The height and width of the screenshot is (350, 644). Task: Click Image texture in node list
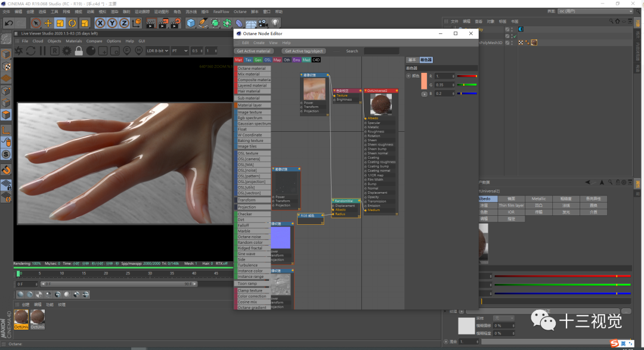click(253, 112)
